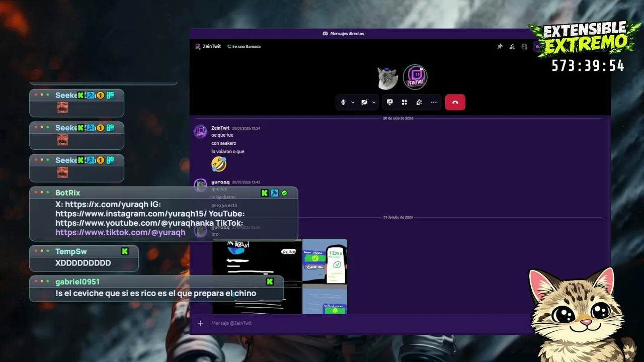Expand camera options arrow beside the camera button
Screen dimensions: 644x362
click(374, 102)
